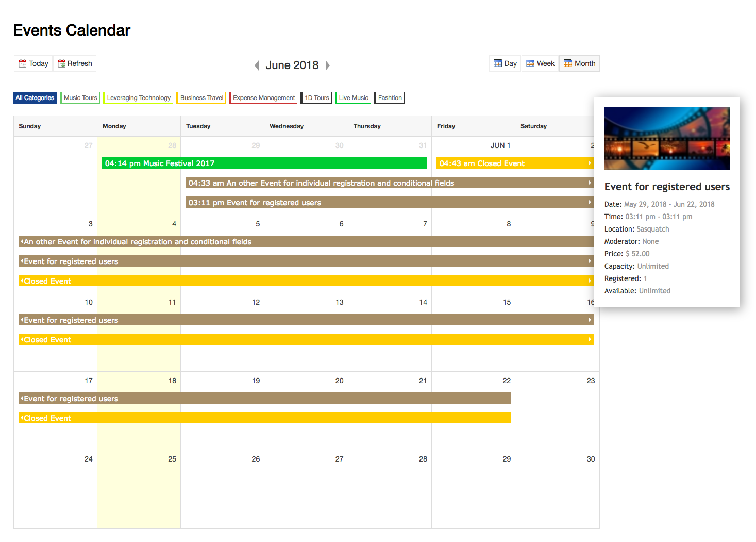The height and width of the screenshot is (542, 756).
Task: Open Event for registered users in June 3 week
Action: coord(306,261)
